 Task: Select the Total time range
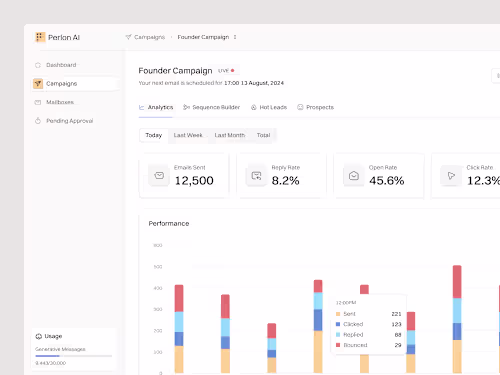pos(263,135)
